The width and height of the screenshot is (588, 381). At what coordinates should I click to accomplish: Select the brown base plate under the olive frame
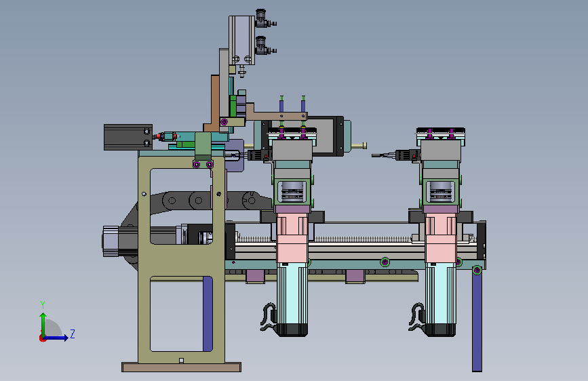click(x=181, y=367)
